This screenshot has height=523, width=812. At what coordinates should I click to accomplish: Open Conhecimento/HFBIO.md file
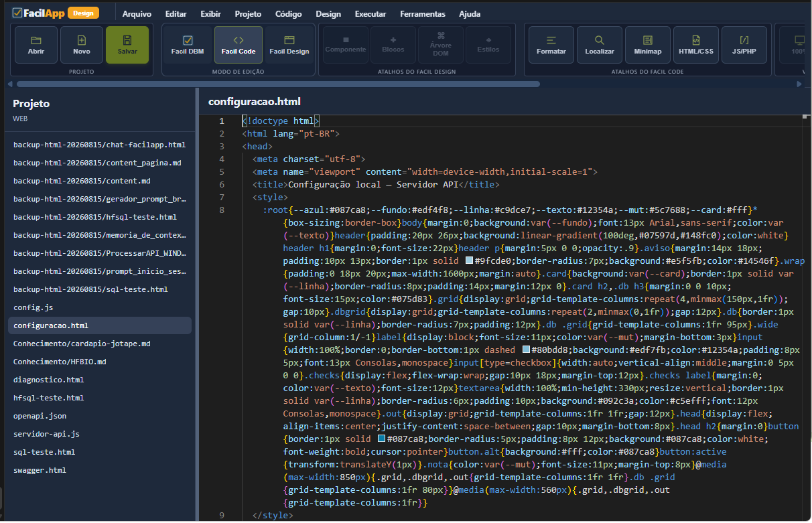pos(100,362)
